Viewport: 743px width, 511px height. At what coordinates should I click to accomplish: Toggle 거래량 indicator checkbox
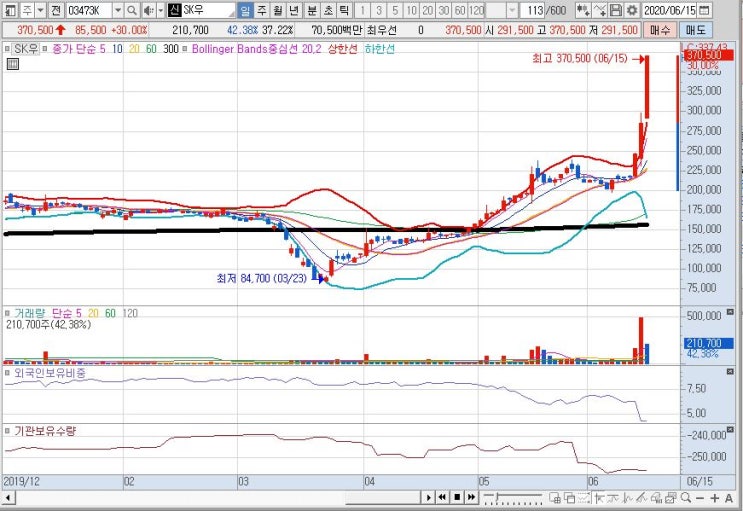tap(8, 313)
